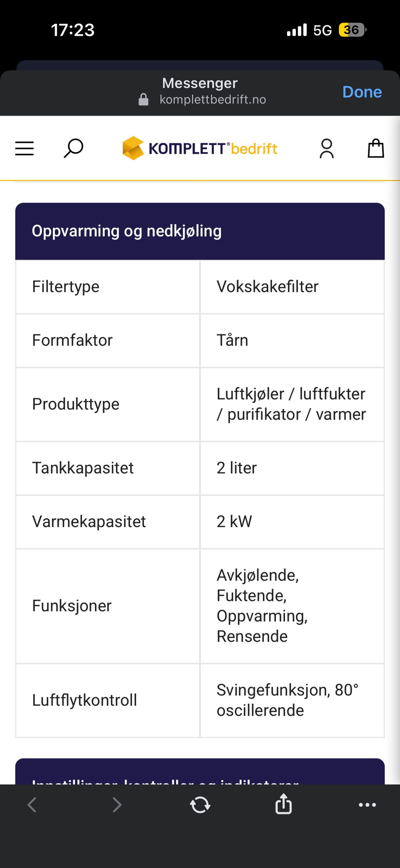The height and width of the screenshot is (868, 400).
Task: Open the share sheet icon
Action: point(284,804)
